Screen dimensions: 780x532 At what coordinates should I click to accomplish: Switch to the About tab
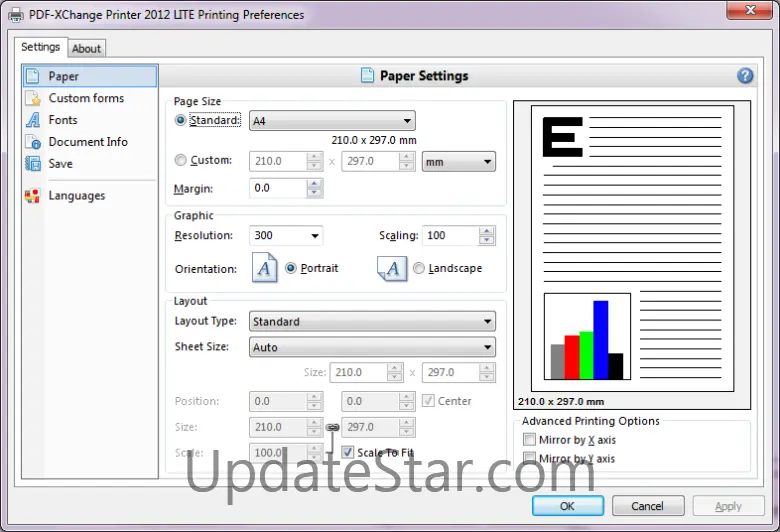tap(87, 48)
